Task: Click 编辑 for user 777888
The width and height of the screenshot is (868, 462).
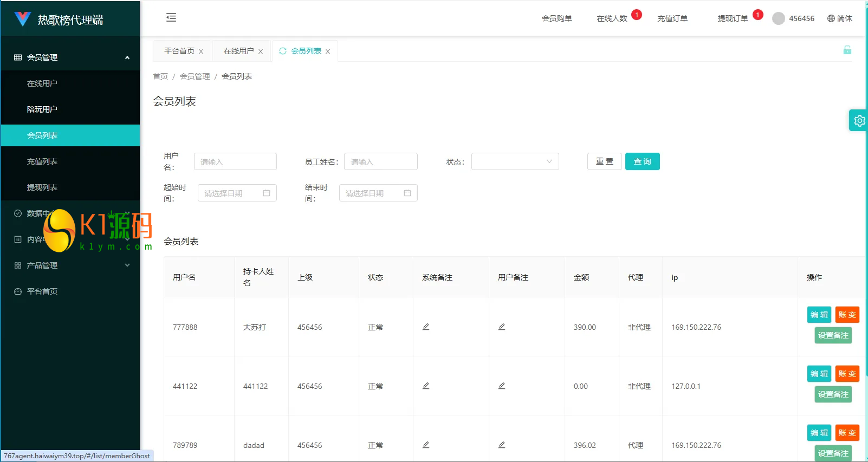Action: point(819,315)
